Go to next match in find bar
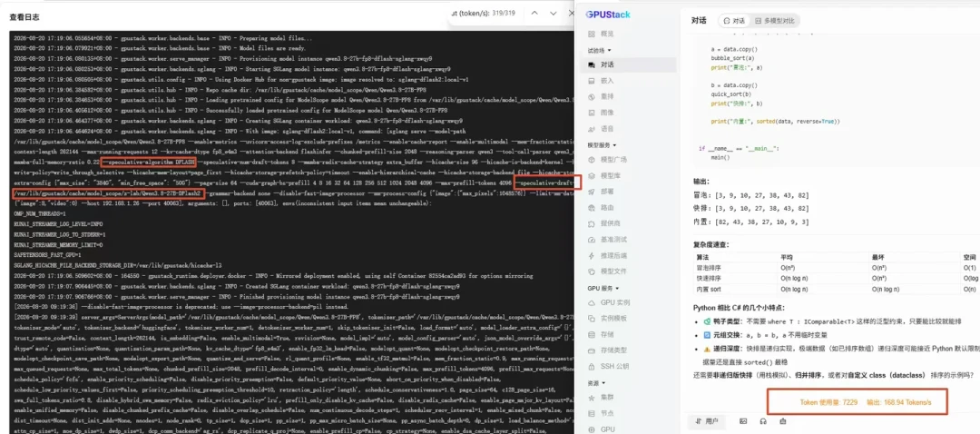Screen dimensions: 980x434 pyautogui.click(x=554, y=13)
